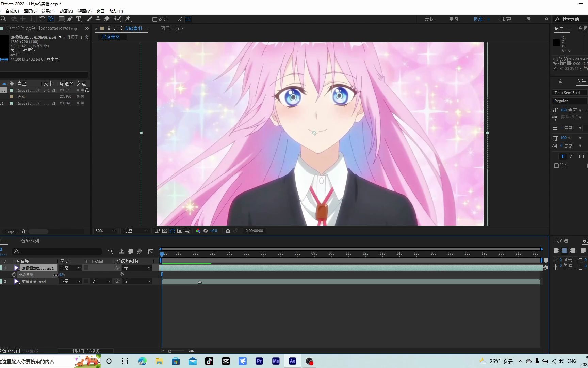Screen dimensions: 588x368
Task: Click the delete trash icon in project panel
Action: tap(23, 231)
